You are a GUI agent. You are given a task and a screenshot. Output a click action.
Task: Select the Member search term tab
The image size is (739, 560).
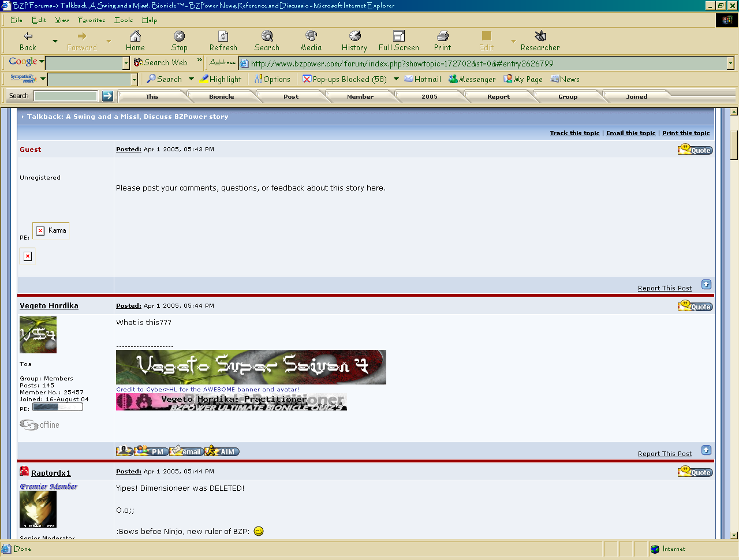click(360, 96)
